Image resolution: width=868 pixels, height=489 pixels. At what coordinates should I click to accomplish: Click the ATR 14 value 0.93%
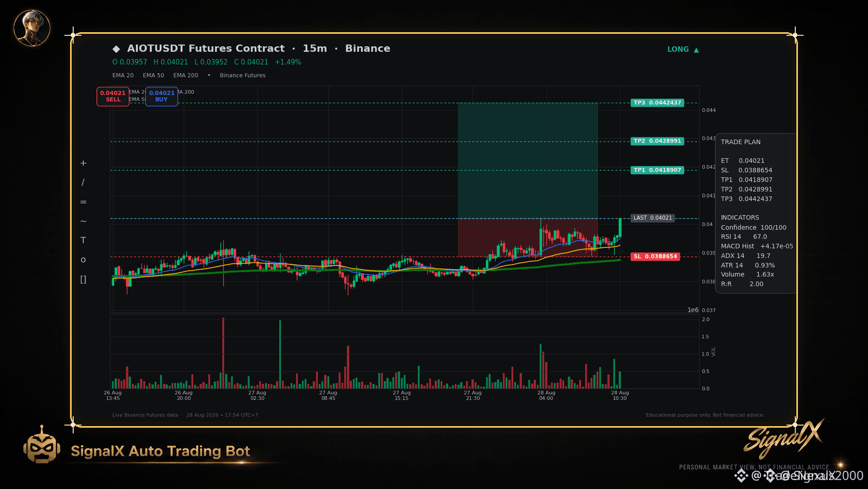[x=765, y=266]
